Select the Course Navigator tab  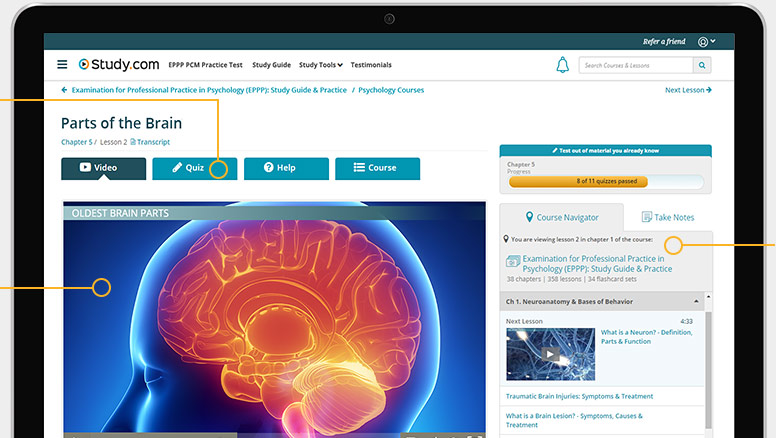(x=561, y=217)
